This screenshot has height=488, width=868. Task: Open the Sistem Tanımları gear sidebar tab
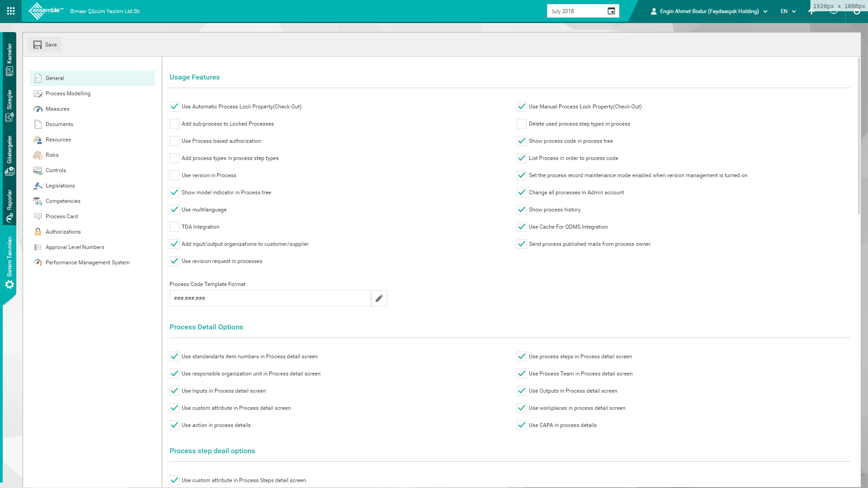pyautogui.click(x=9, y=285)
